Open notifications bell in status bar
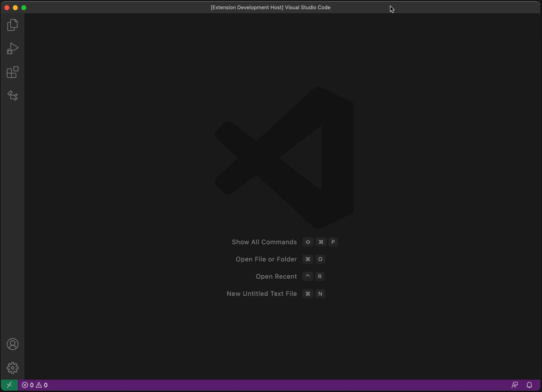The width and height of the screenshot is (542, 392). [x=529, y=385]
